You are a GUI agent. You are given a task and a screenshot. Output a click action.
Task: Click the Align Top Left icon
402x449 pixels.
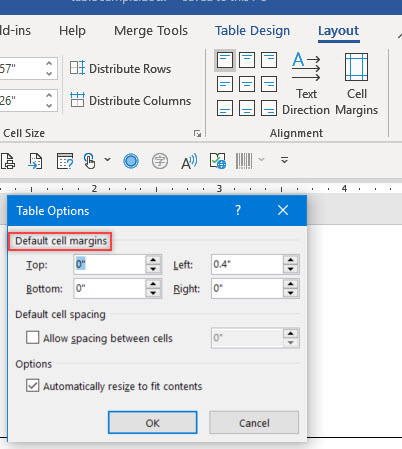[225, 60]
